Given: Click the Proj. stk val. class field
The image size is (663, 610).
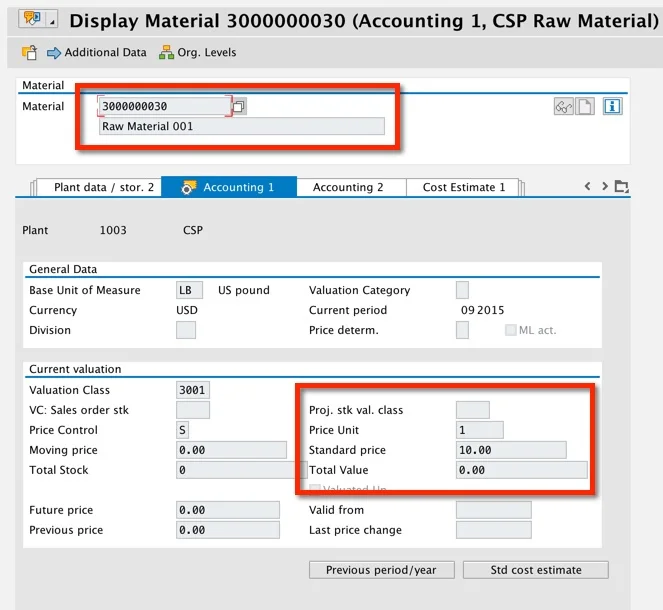Looking at the screenshot, I should [473, 410].
